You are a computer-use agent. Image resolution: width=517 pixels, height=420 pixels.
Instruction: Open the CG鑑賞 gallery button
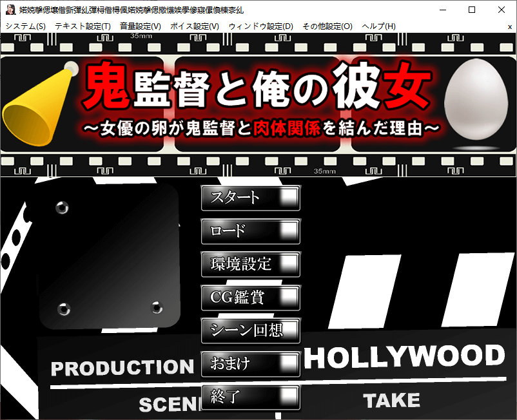coord(250,298)
